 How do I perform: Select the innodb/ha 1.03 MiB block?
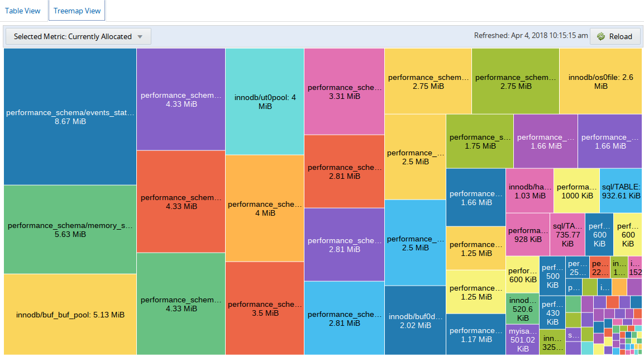530,191
